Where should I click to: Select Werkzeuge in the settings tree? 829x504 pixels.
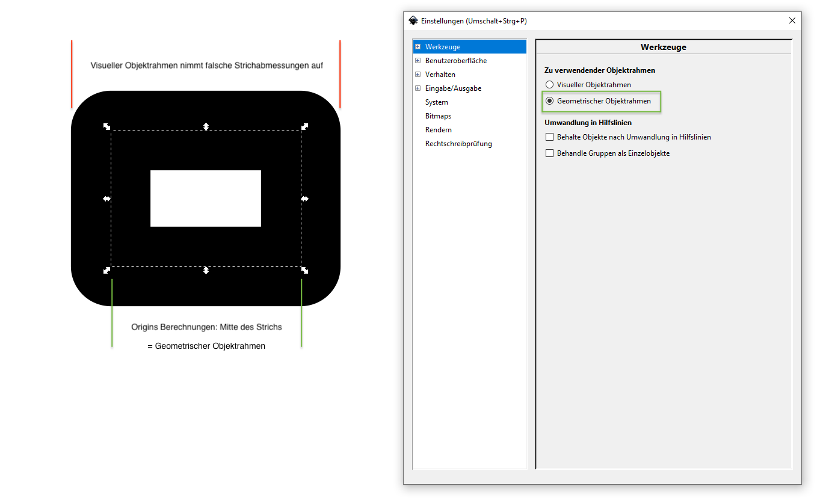443,47
